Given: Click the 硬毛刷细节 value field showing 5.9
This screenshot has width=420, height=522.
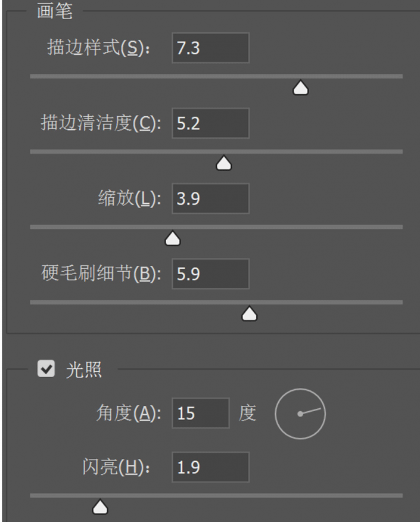Looking at the screenshot, I should (x=210, y=274).
